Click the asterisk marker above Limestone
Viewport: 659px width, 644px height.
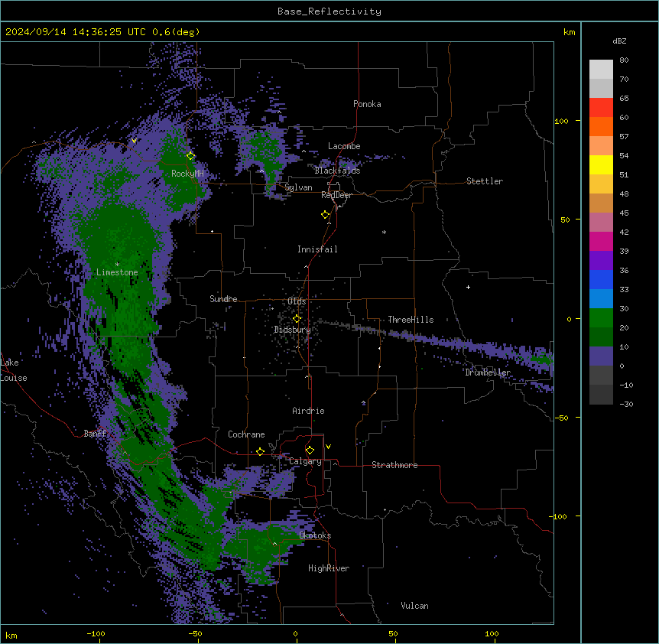click(x=117, y=265)
